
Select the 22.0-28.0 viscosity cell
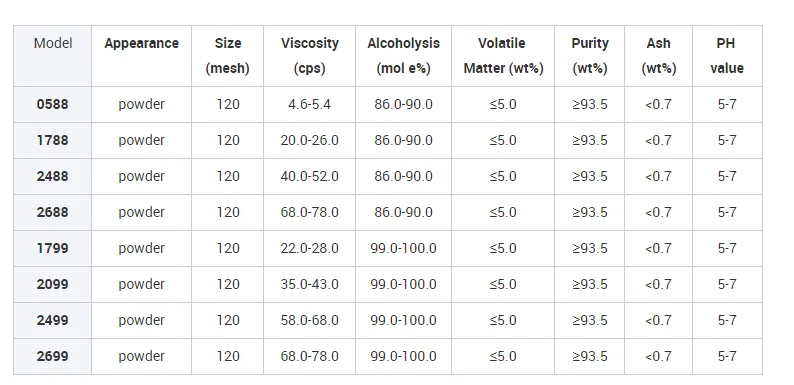[x=309, y=248]
